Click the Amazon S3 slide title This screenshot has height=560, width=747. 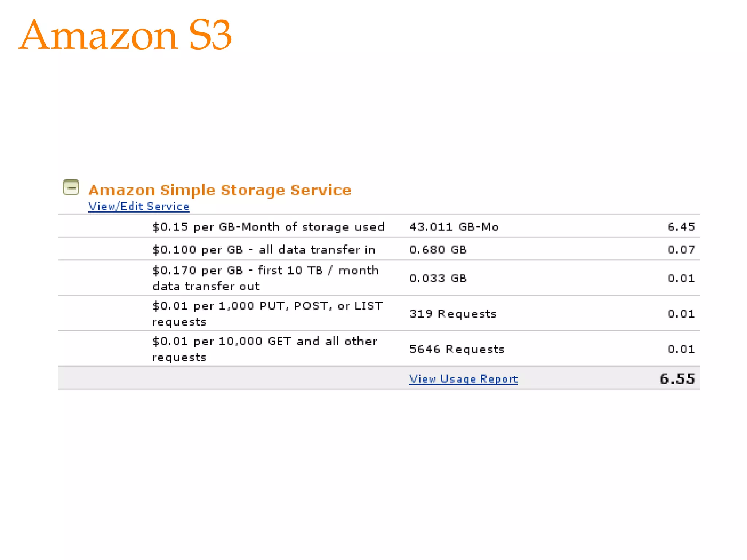[x=125, y=35]
